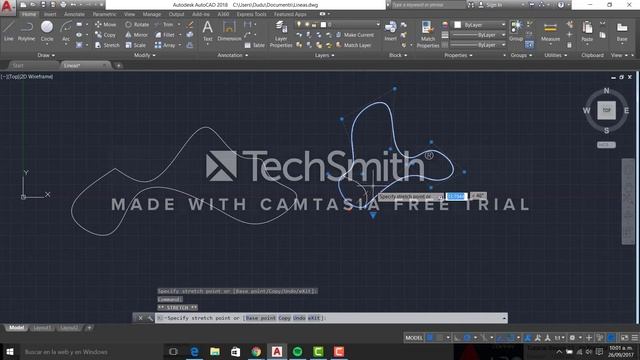The width and height of the screenshot is (640, 360).
Task: Click the dynamic input value field
Action: click(456, 197)
